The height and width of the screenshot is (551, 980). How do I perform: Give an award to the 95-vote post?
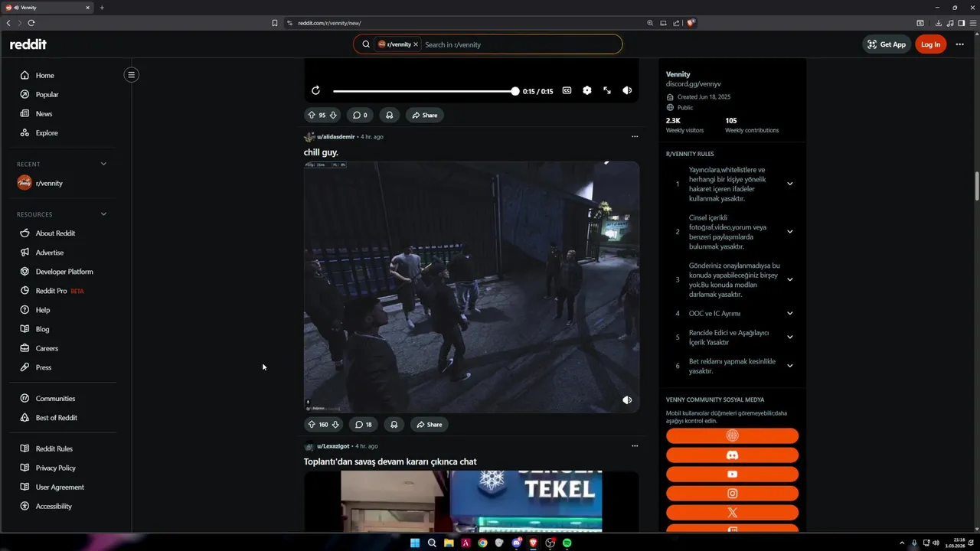[389, 116]
